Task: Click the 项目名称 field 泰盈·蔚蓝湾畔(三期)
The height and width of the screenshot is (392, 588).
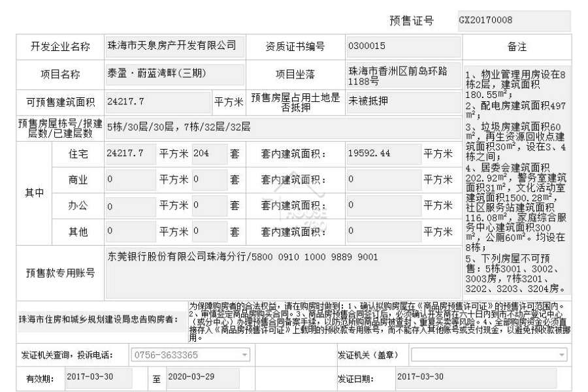Action: click(174, 74)
